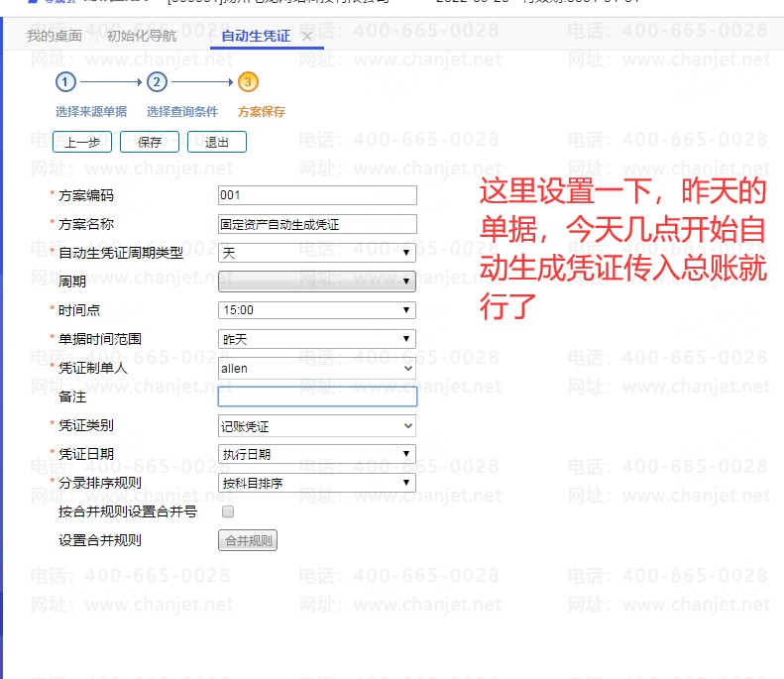Image resolution: width=784 pixels, height=679 pixels.
Task: Click the 方案编码 input field
Action: (x=317, y=195)
